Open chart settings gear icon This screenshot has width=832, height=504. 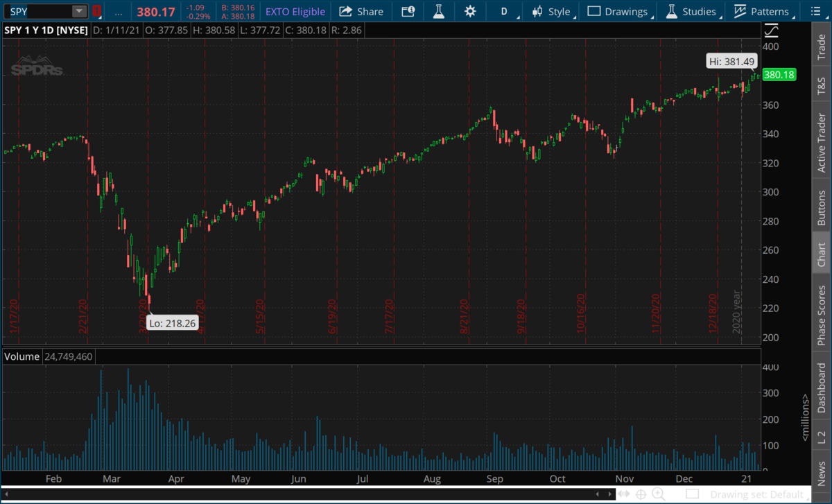(x=470, y=11)
